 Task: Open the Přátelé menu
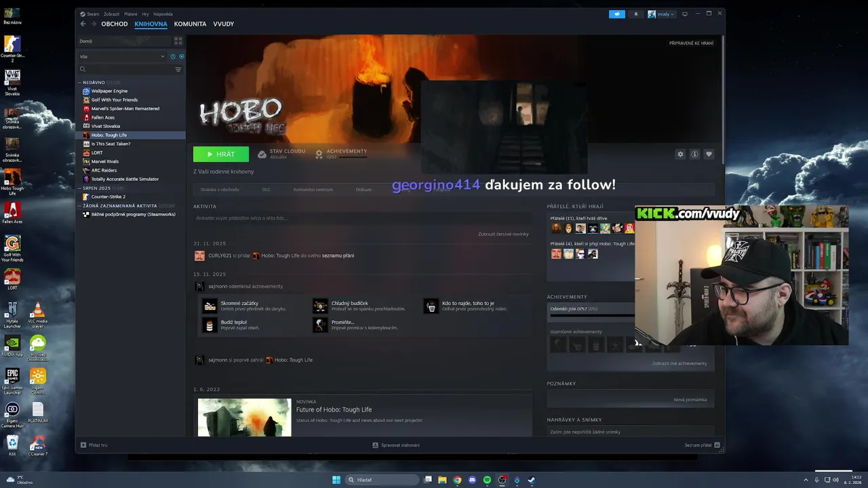pos(130,14)
